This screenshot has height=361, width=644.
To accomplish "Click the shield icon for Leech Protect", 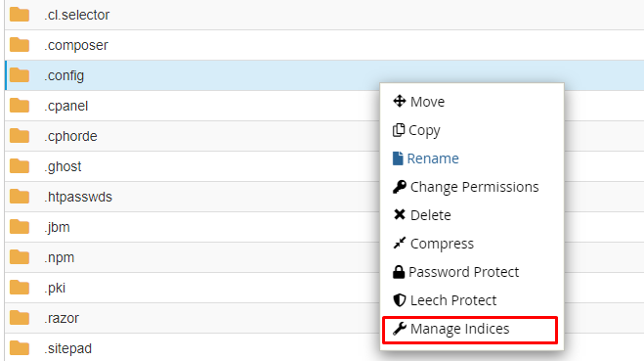I will point(400,300).
